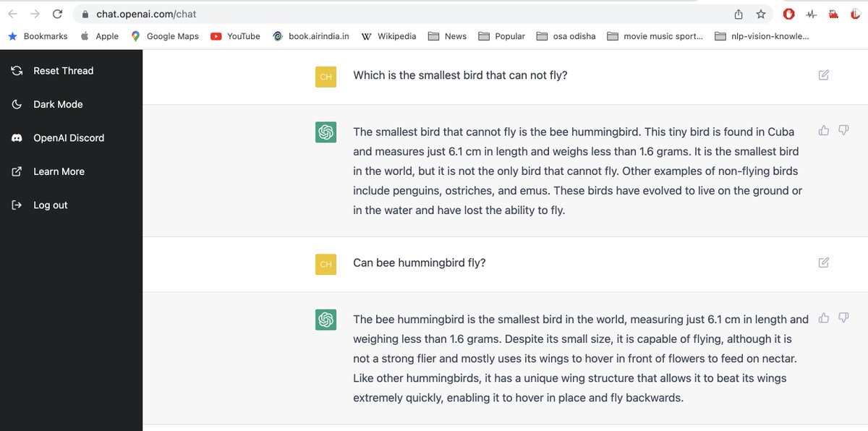The height and width of the screenshot is (431, 868).
Task: Reload the page with browser refresh icon
Action: tap(58, 14)
